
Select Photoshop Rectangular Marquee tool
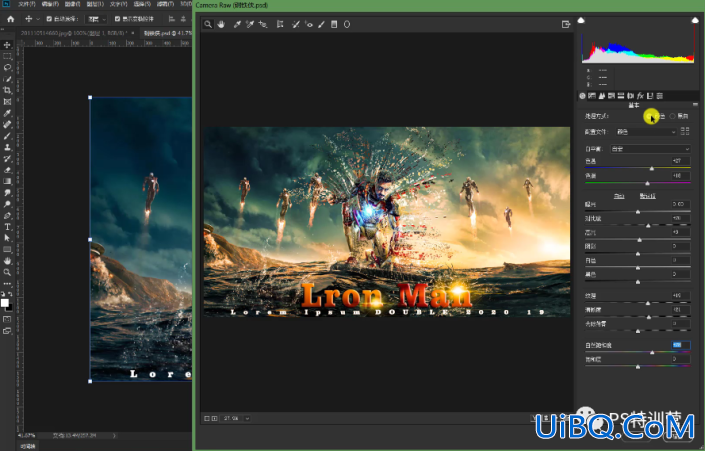pos(7,56)
